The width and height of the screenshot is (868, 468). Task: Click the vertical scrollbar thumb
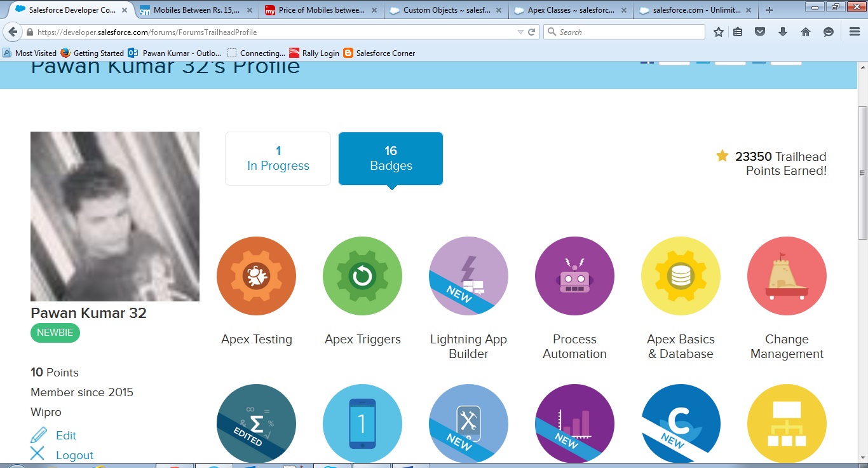[862, 173]
